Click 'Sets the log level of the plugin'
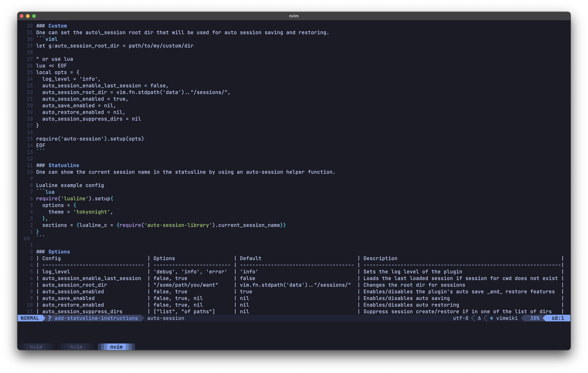The width and height of the screenshot is (588, 373). pos(413,272)
